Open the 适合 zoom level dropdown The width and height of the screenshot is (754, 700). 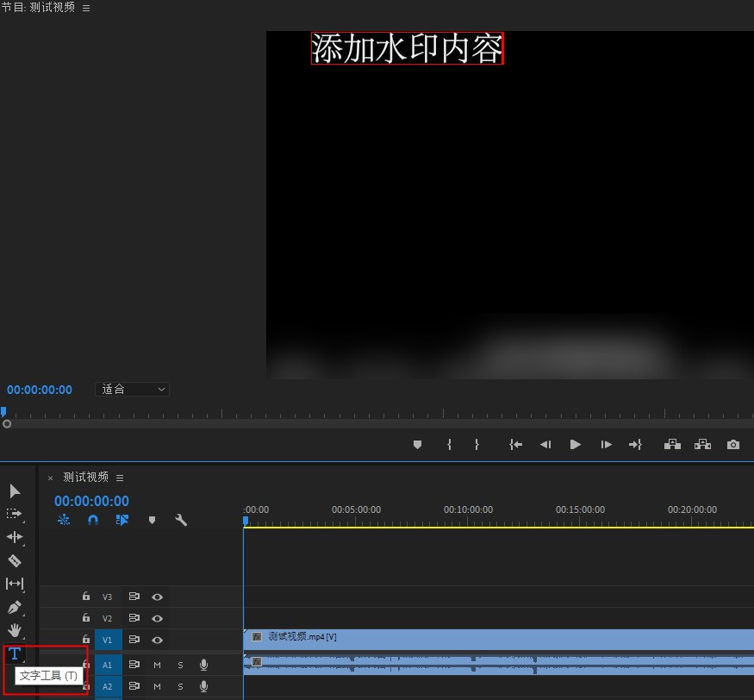[x=132, y=389]
